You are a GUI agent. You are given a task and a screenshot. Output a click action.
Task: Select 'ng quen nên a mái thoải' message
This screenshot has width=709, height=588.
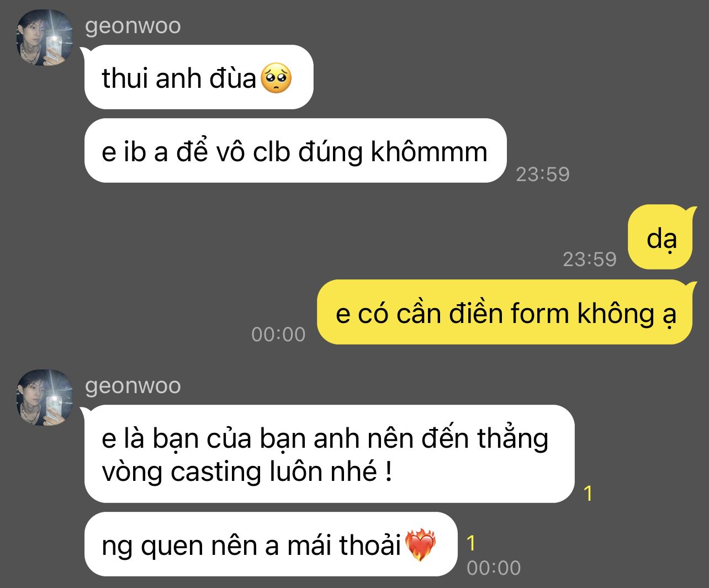tap(271, 544)
